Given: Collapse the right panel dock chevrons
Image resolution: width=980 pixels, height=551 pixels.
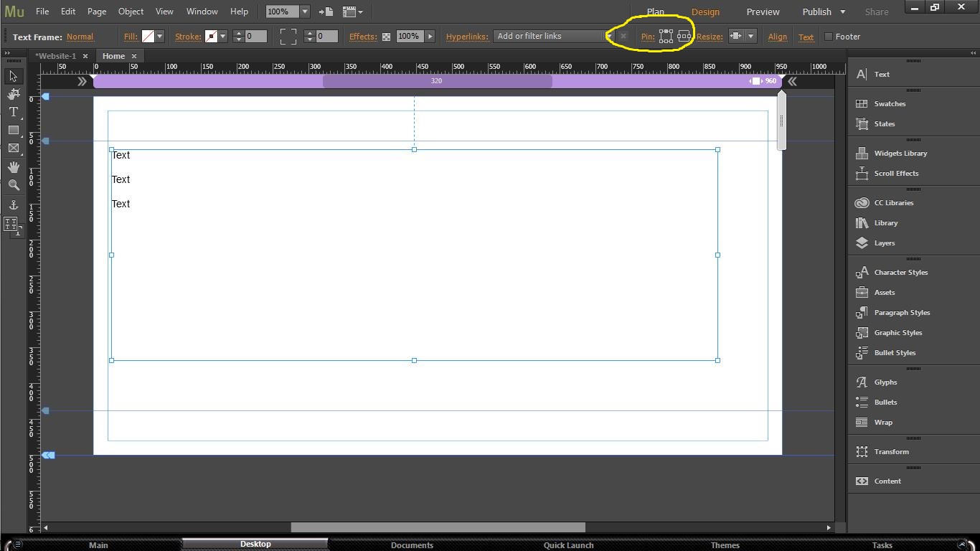Looking at the screenshot, I should point(974,53).
